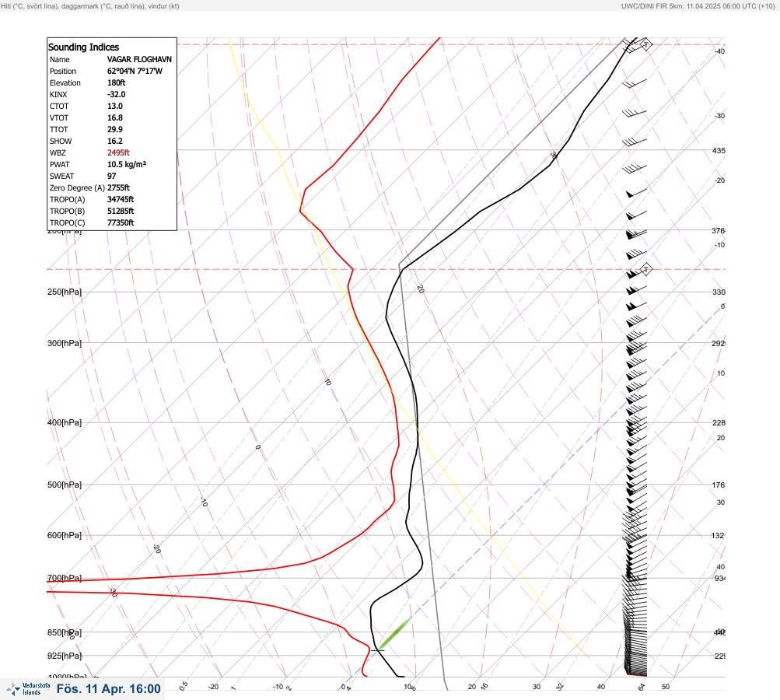Click the position value 62°04'N 7°17'W
The image size is (780, 700).
click(135, 71)
